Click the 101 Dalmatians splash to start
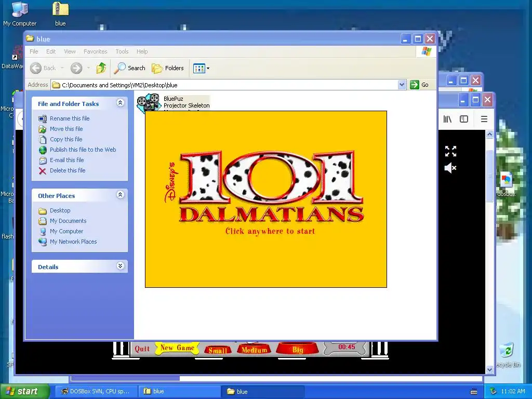Image resolution: width=532 pixels, height=399 pixels. pos(266,199)
